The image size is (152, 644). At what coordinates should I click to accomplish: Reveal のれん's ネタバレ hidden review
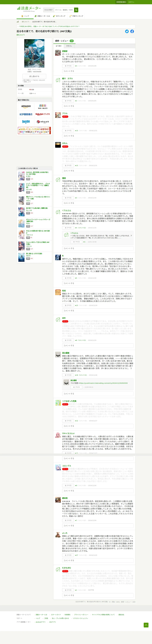pos(65,147)
